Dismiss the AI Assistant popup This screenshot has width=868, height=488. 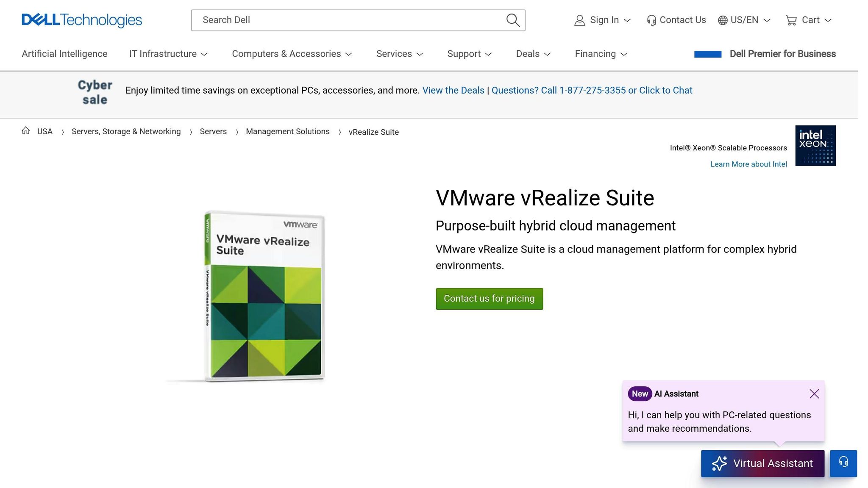click(x=814, y=394)
